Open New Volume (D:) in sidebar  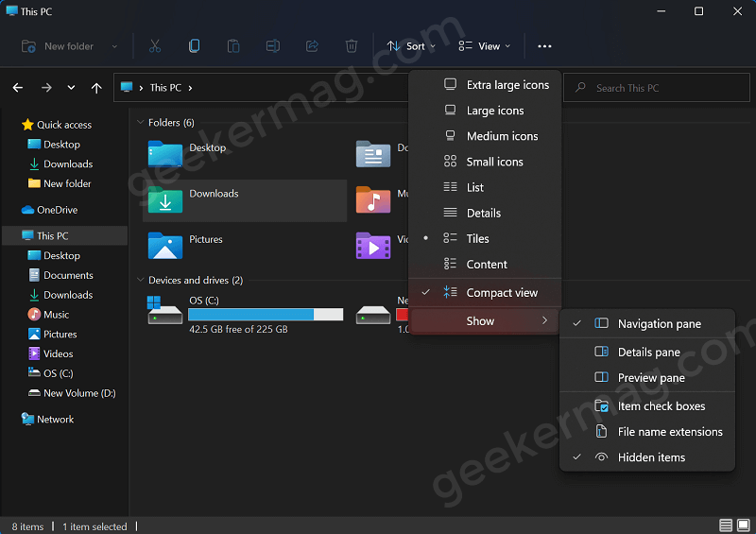coord(72,393)
